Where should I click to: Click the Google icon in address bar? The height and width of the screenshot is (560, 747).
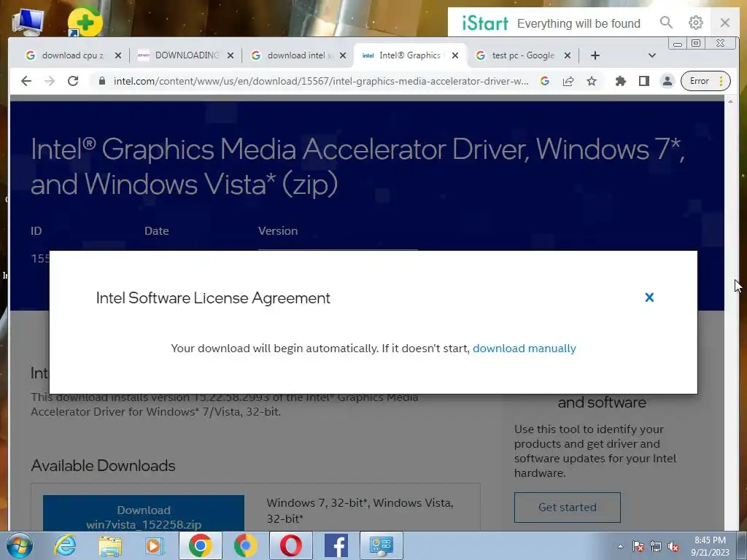tap(545, 81)
